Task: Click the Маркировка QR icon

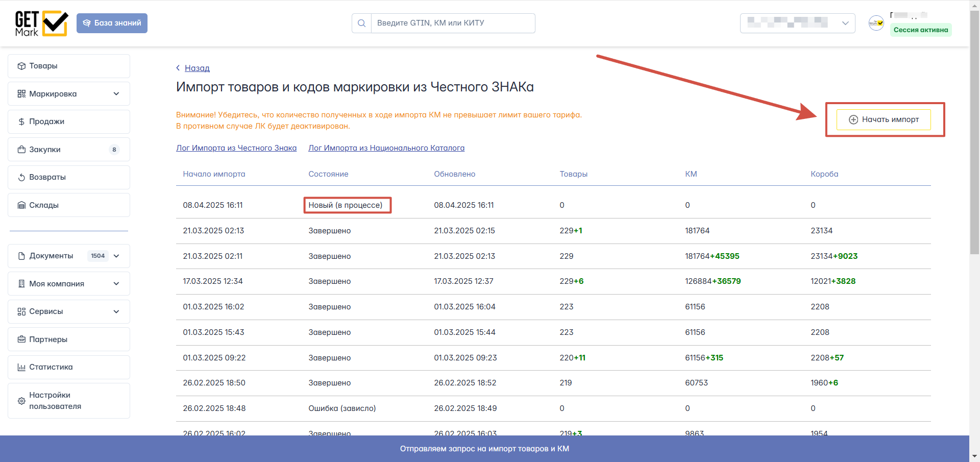Action: [x=21, y=94]
